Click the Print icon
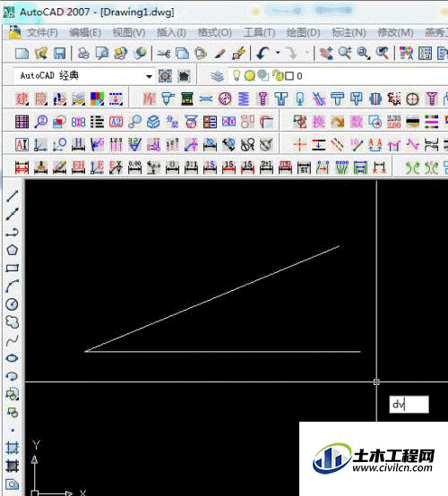Image resolution: width=448 pixels, height=496 pixels. click(x=83, y=53)
